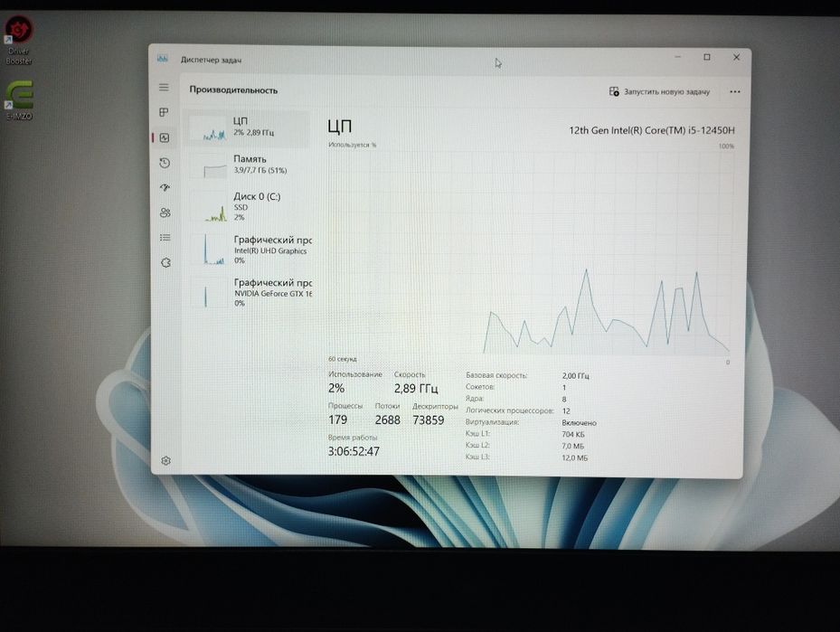Click the Кэш L1 value 704 КБ
This screenshot has height=632, width=840.
573,434
